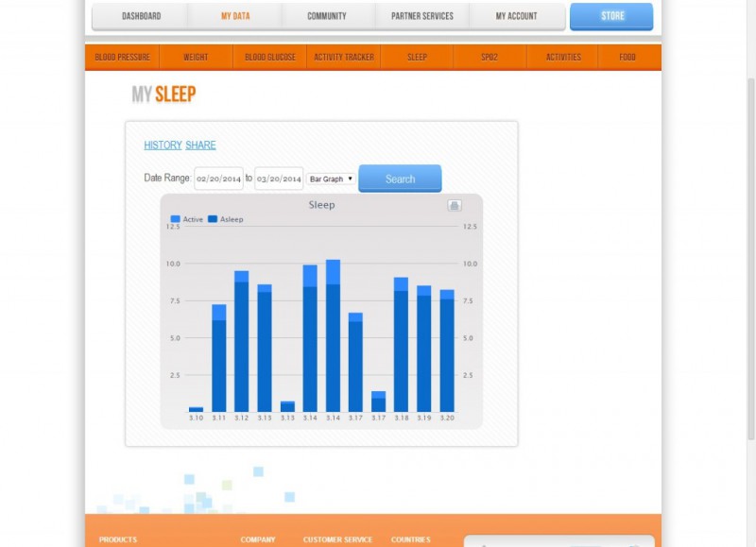Click the Store button

611,16
